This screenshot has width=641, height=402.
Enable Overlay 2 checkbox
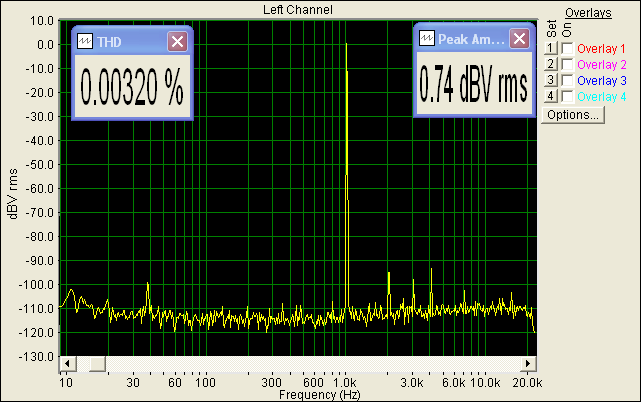tap(567, 64)
